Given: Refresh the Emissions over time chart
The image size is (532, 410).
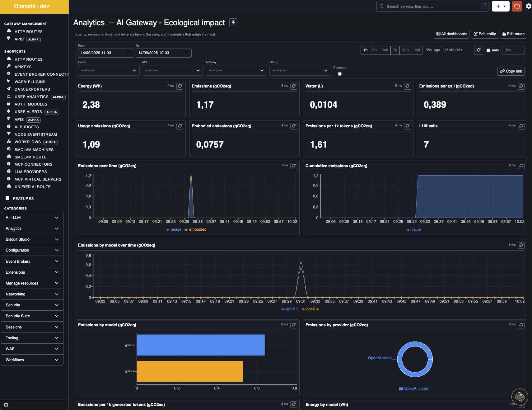Looking at the screenshot, I should pyautogui.click(x=294, y=166).
